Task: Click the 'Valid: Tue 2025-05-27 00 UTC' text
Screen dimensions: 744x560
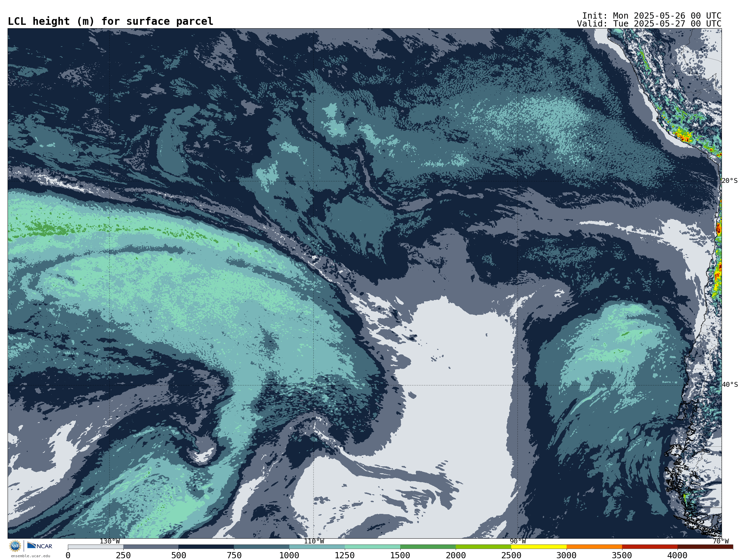Action: 649,24
